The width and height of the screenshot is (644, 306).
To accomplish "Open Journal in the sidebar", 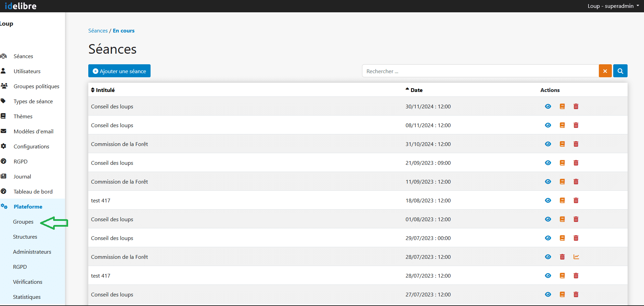I will (x=22, y=176).
